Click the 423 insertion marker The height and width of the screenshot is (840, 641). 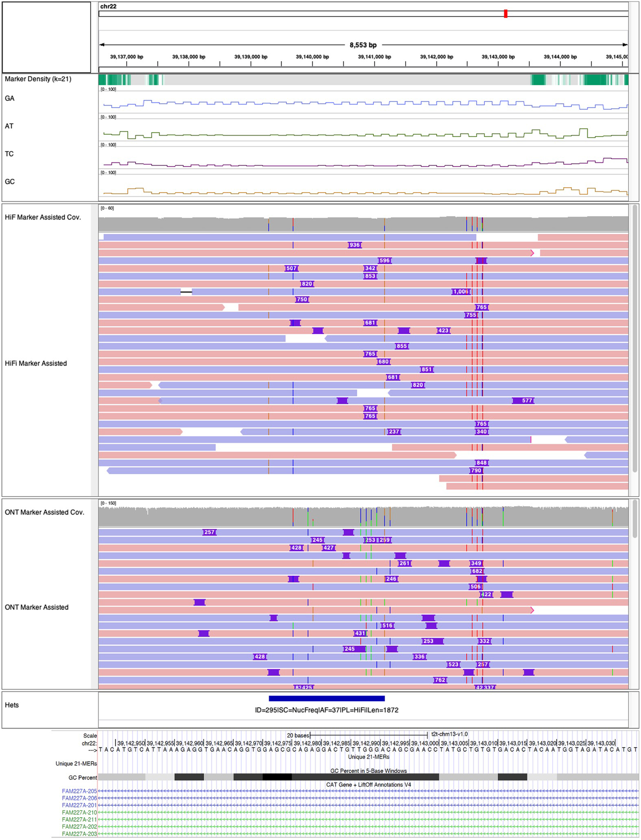[443, 331]
